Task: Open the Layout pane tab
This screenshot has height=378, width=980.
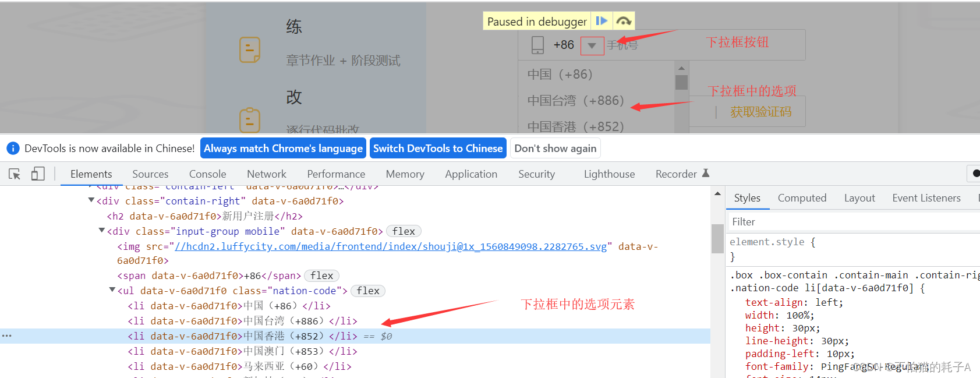Action: [859, 198]
